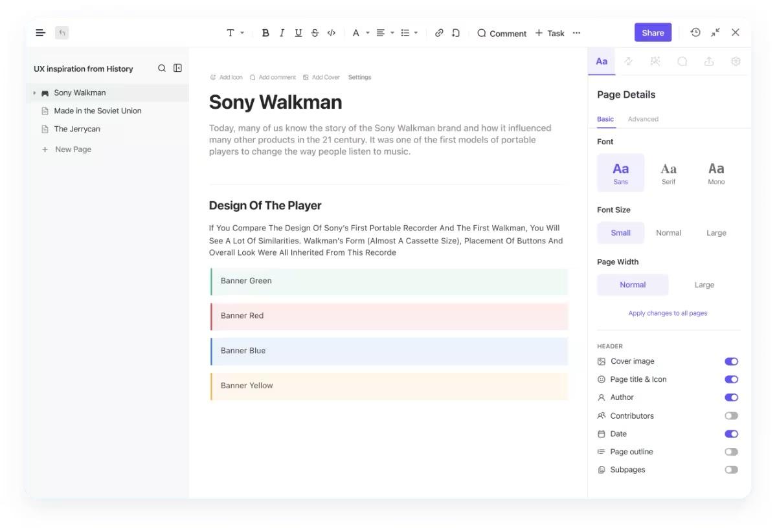Collapse the sidebar panel icon
777x532 pixels.
pos(177,68)
